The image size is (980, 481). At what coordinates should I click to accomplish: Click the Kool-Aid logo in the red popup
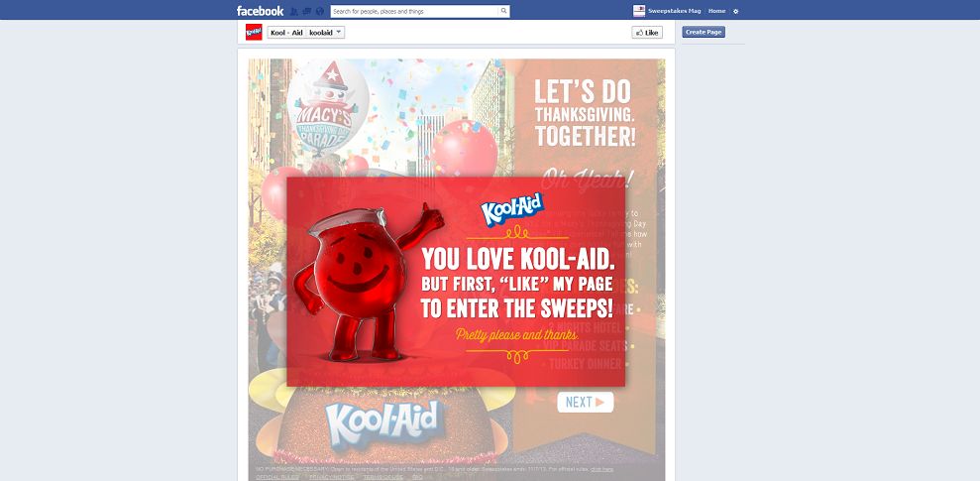pyautogui.click(x=512, y=209)
